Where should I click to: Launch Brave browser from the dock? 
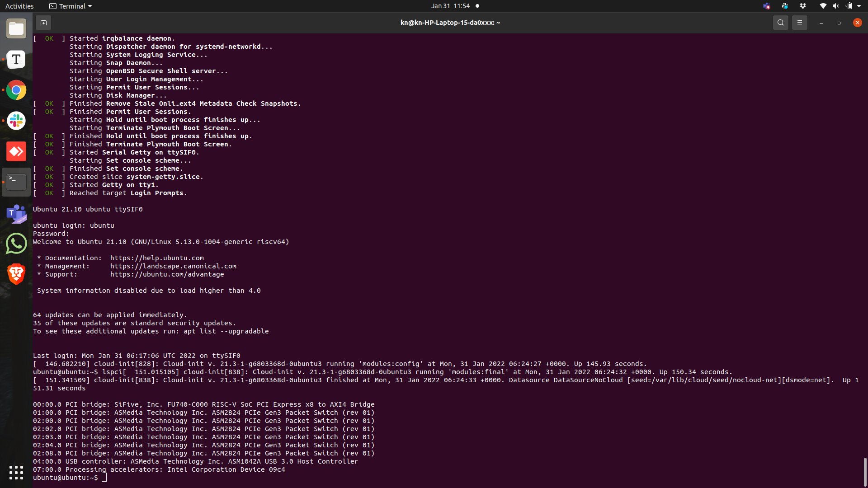click(x=16, y=274)
